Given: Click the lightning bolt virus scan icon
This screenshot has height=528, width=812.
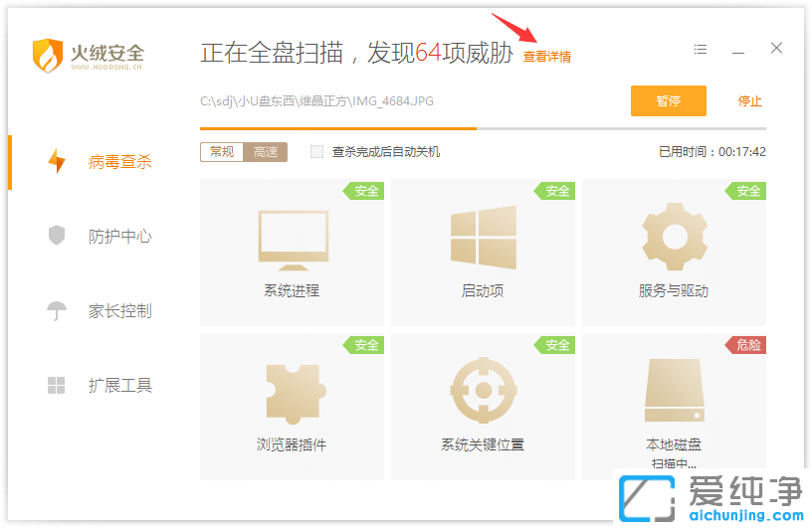Looking at the screenshot, I should pos(57,161).
